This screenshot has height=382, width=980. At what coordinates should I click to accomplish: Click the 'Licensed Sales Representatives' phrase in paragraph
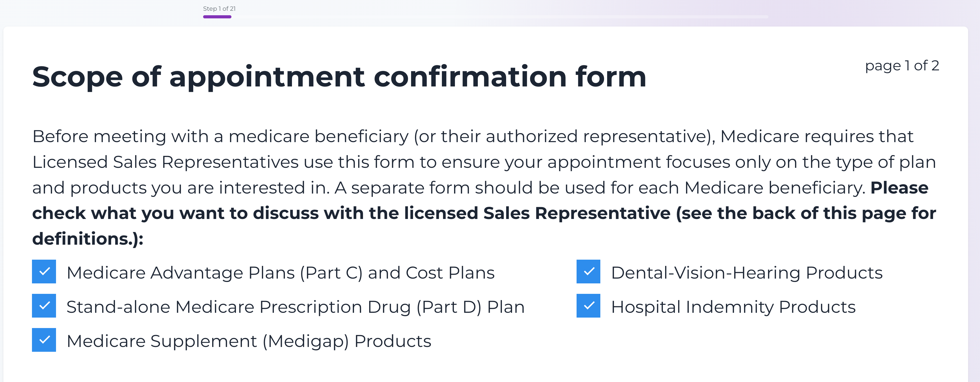tap(166, 162)
